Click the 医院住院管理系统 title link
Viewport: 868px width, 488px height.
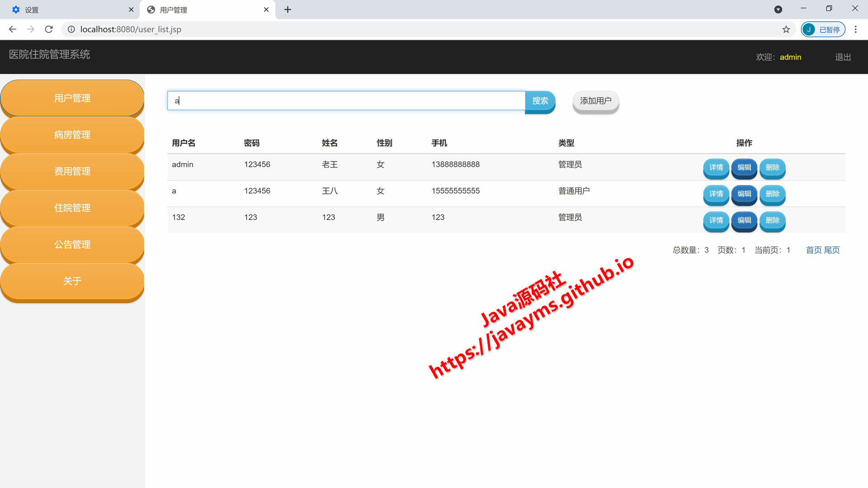(49, 55)
